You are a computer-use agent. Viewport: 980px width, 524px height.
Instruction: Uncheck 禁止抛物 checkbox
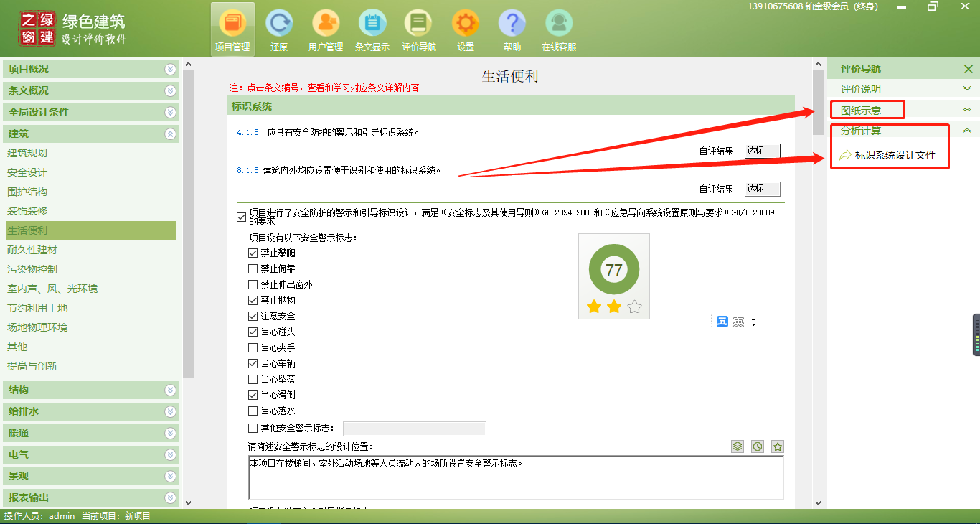pyautogui.click(x=253, y=300)
